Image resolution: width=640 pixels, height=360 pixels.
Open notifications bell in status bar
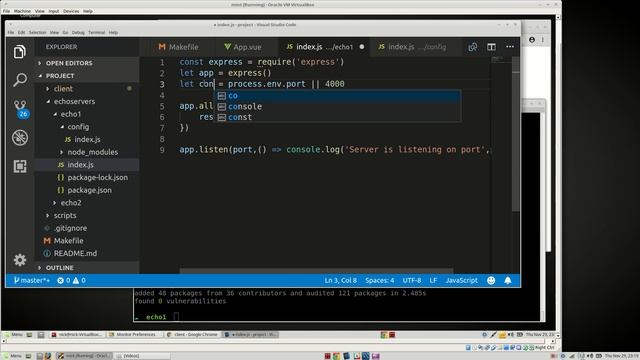tap(508, 280)
